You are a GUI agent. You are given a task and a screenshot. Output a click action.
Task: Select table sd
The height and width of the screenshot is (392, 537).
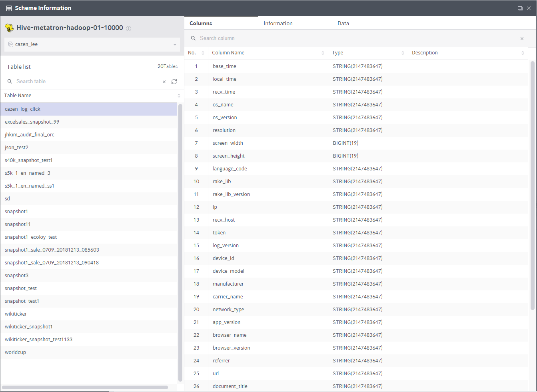click(88, 199)
